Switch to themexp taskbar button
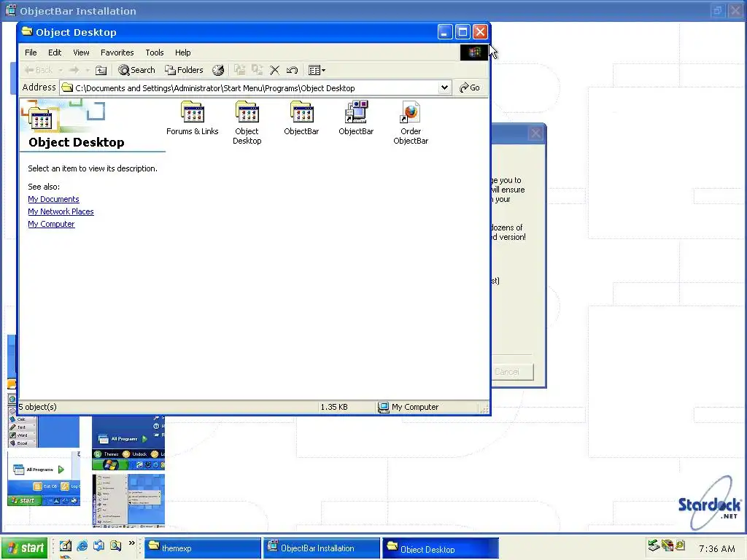This screenshot has height=560, width=747. [x=203, y=548]
